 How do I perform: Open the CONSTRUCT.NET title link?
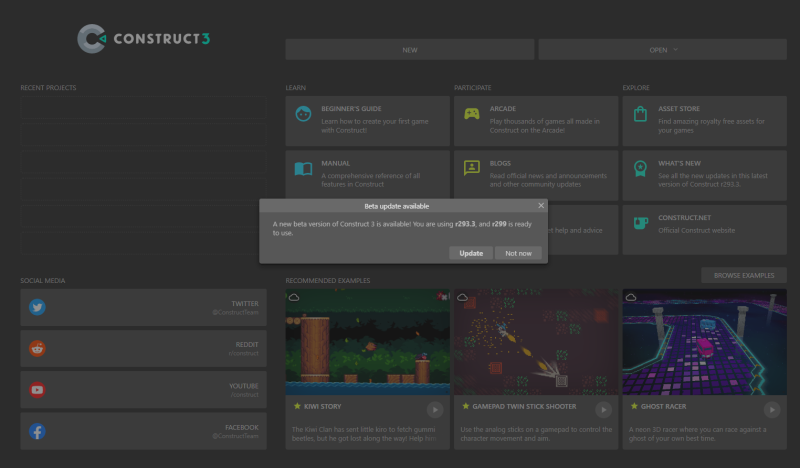[684, 217]
